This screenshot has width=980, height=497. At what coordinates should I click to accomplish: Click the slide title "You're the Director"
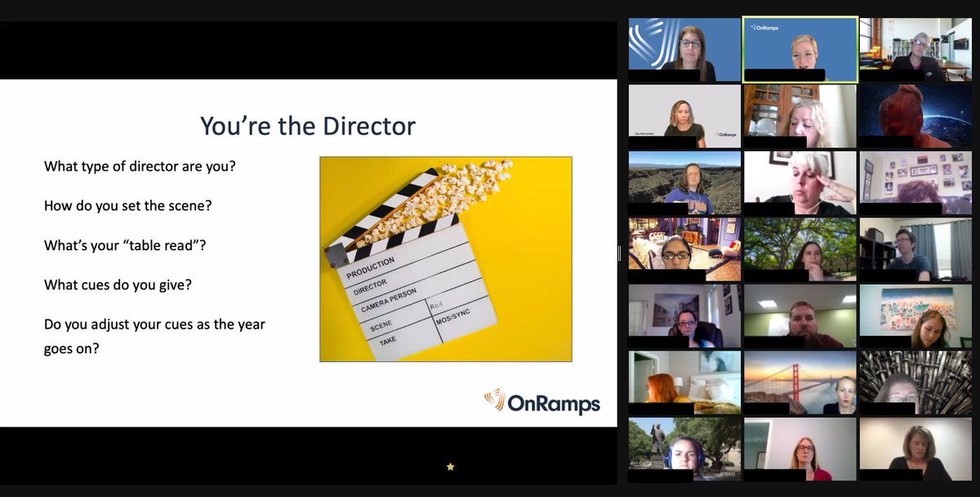point(308,126)
